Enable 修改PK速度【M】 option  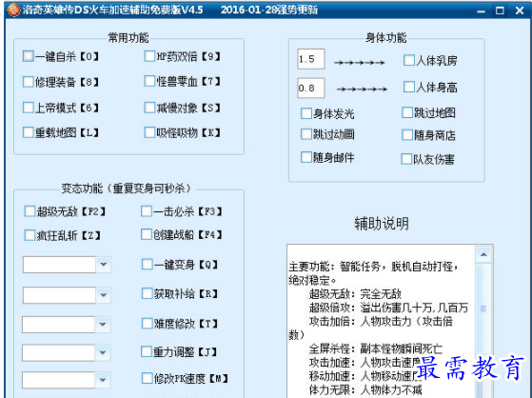point(148,378)
